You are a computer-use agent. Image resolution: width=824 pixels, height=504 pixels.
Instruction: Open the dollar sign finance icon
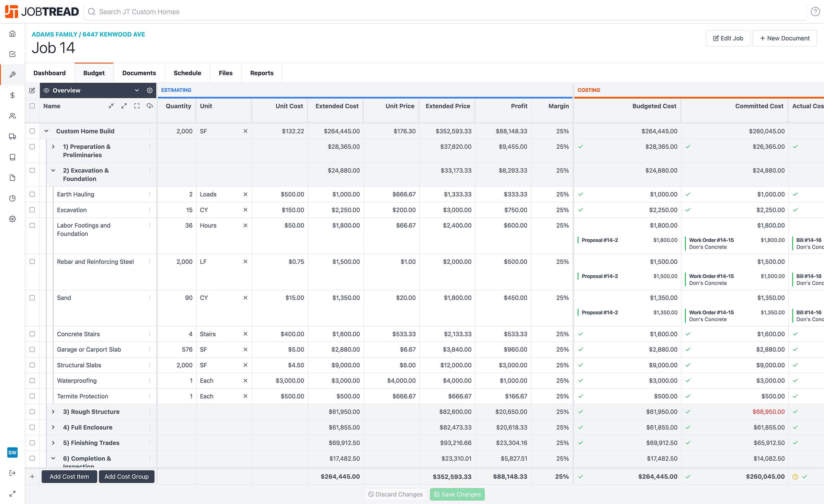(12, 95)
